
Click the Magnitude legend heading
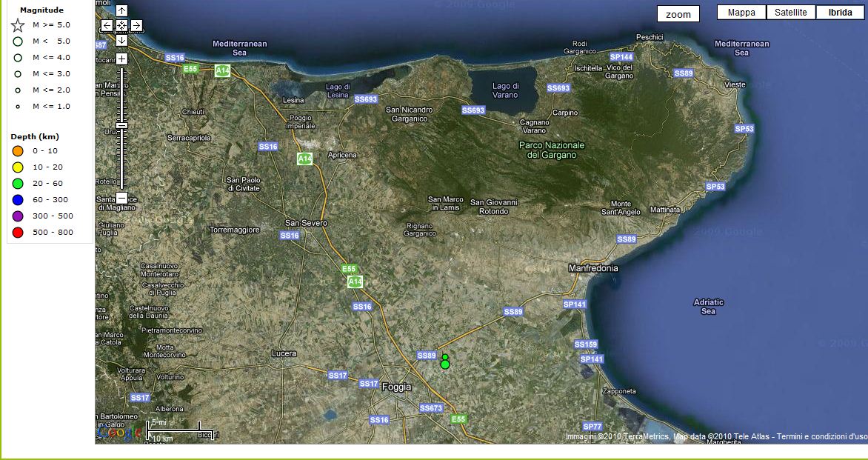(41, 10)
